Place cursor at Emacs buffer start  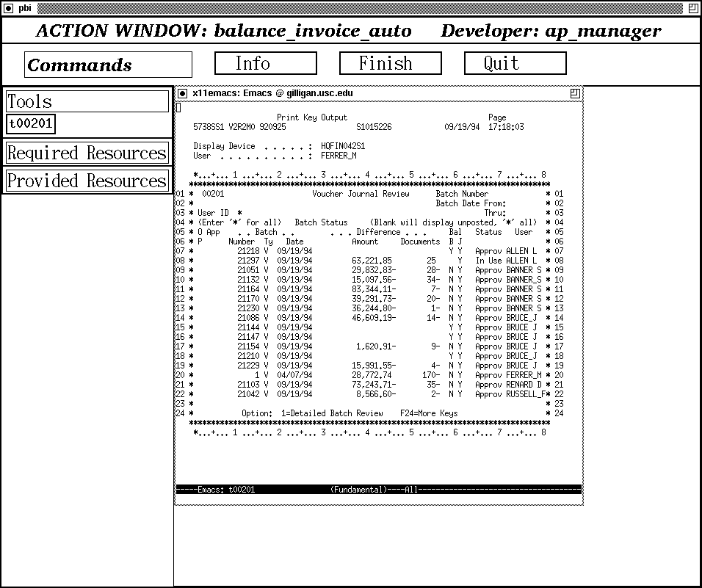178,108
